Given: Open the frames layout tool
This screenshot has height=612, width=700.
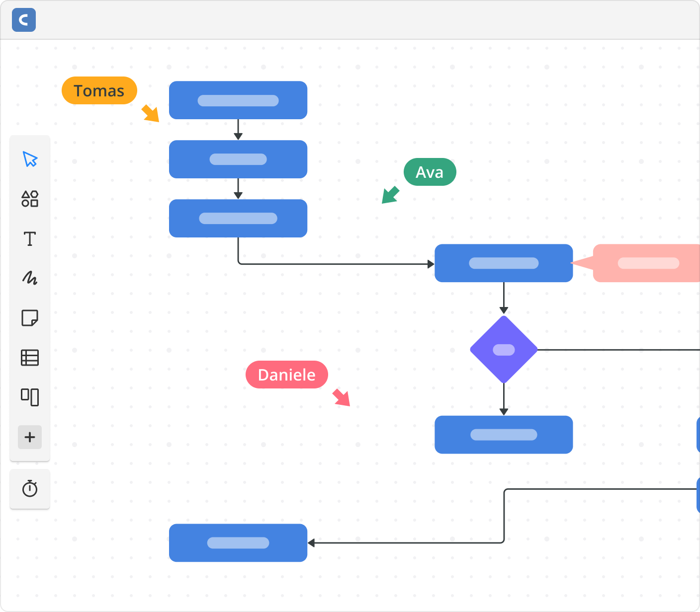Looking at the screenshot, I should click(x=30, y=397).
